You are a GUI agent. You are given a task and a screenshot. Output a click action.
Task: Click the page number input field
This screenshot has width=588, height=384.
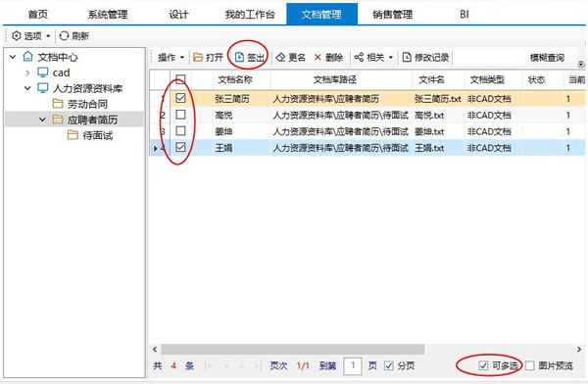click(x=353, y=365)
